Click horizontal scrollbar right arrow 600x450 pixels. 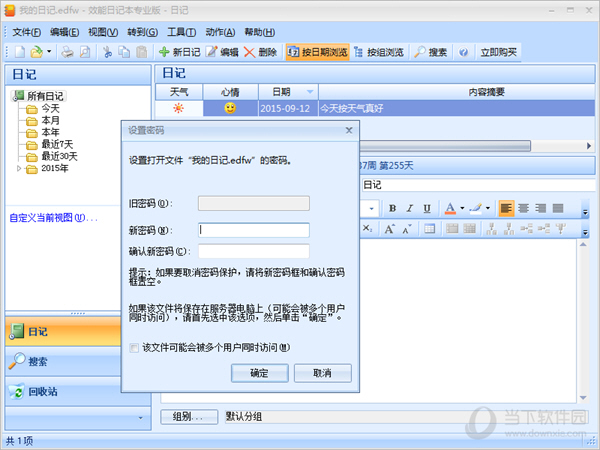pyautogui.click(x=589, y=146)
